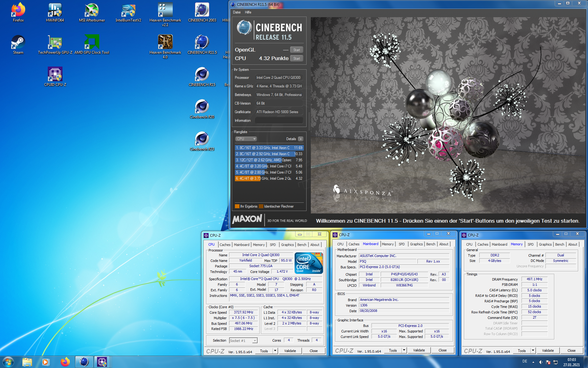Open the Action Center flag tray icon
Screen dimensions: 588x368
coord(548,362)
